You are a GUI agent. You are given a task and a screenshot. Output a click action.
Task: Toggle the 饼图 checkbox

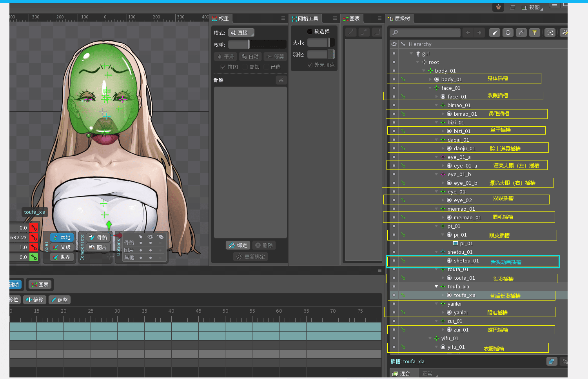coord(223,67)
